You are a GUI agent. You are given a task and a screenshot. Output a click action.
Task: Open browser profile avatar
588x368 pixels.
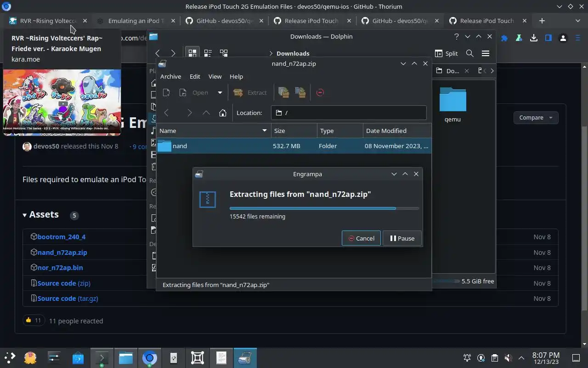coord(563,38)
